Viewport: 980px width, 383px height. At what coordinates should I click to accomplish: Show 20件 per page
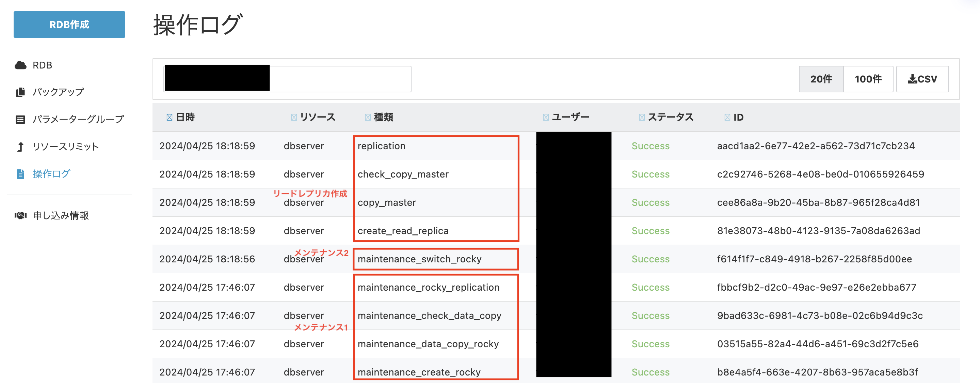(x=821, y=79)
